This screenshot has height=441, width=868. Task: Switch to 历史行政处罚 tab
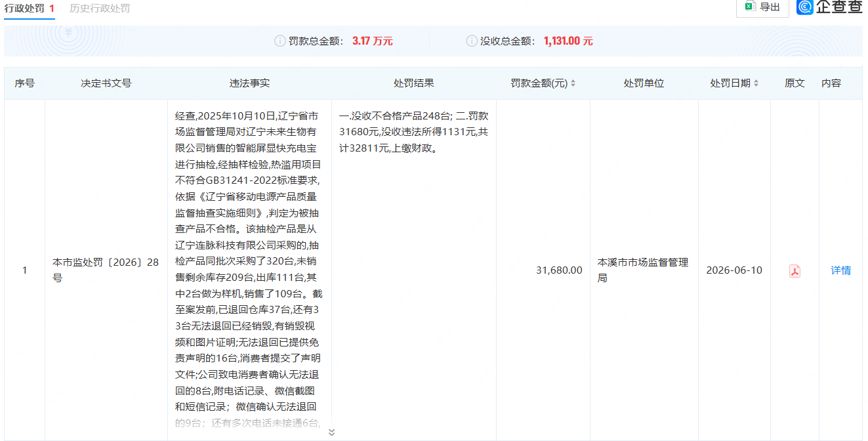(100, 9)
